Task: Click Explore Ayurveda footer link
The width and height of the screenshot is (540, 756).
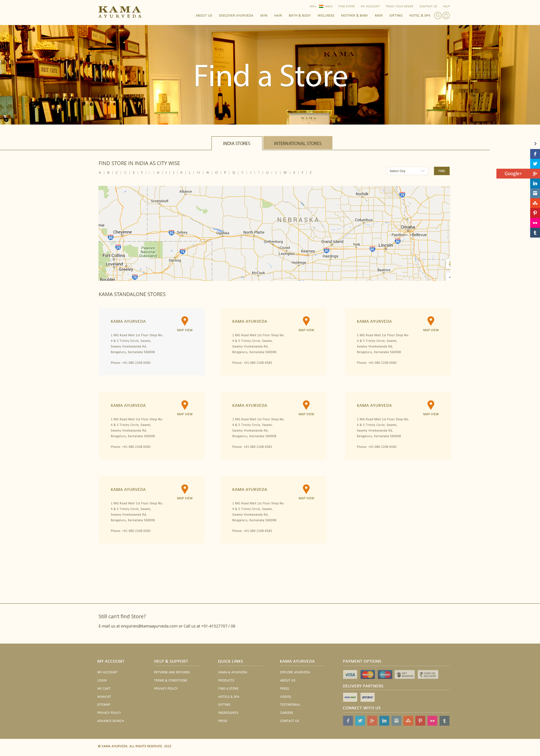Action: 295,672
